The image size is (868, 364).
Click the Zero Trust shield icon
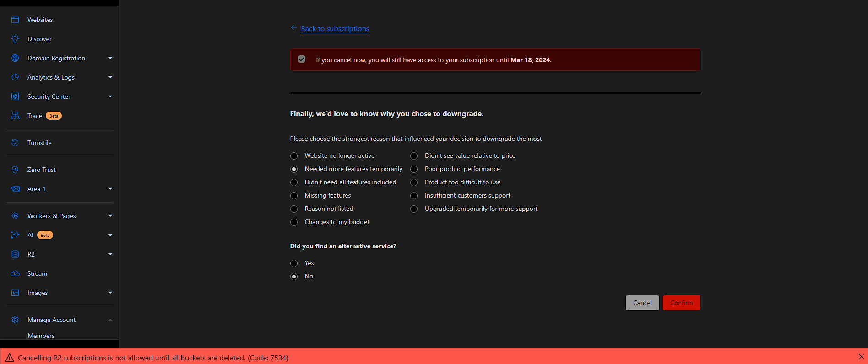point(15,170)
